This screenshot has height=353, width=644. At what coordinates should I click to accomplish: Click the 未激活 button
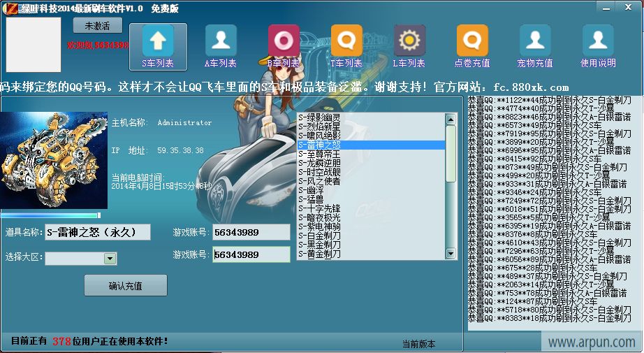[98, 25]
